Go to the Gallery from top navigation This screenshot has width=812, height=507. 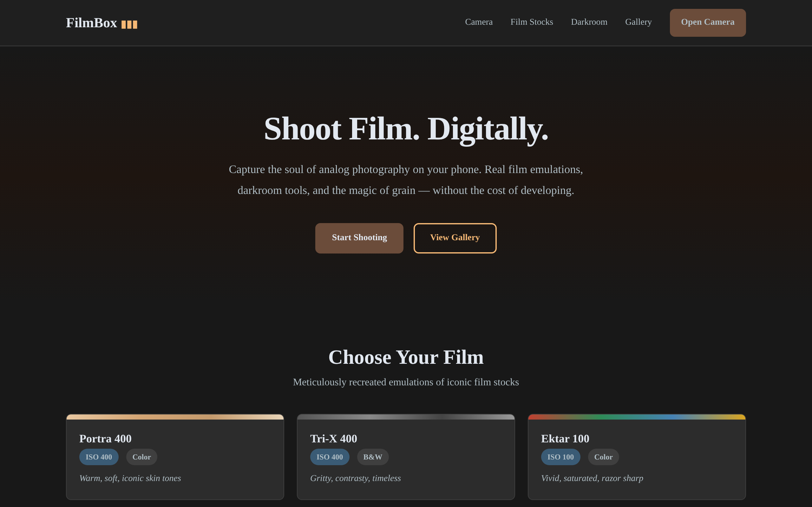click(638, 22)
